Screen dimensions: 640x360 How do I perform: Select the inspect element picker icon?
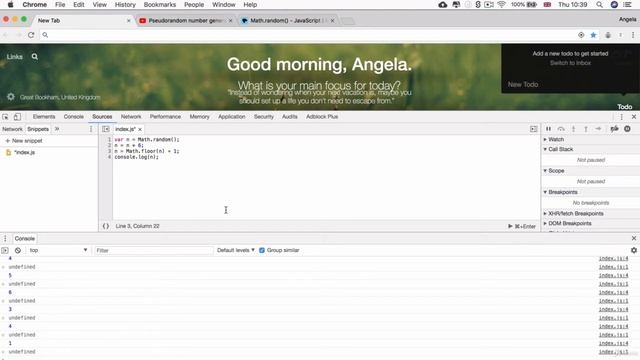click(x=5, y=117)
